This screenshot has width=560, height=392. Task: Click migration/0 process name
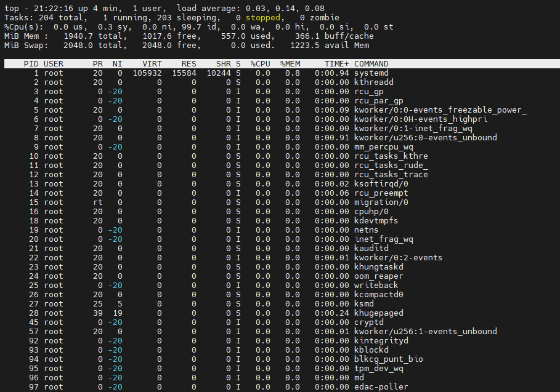[x=381, y=202]
